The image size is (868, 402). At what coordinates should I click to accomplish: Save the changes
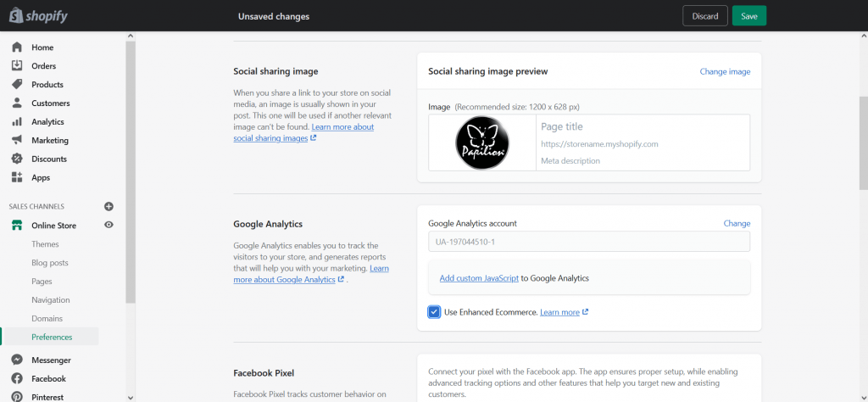749,16
